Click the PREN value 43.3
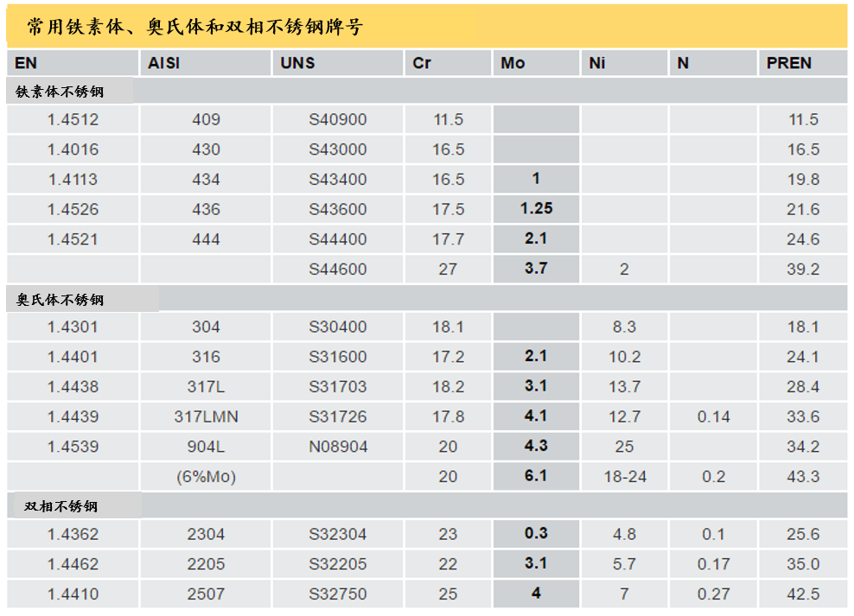854x616 pixels. pos(803,477)
